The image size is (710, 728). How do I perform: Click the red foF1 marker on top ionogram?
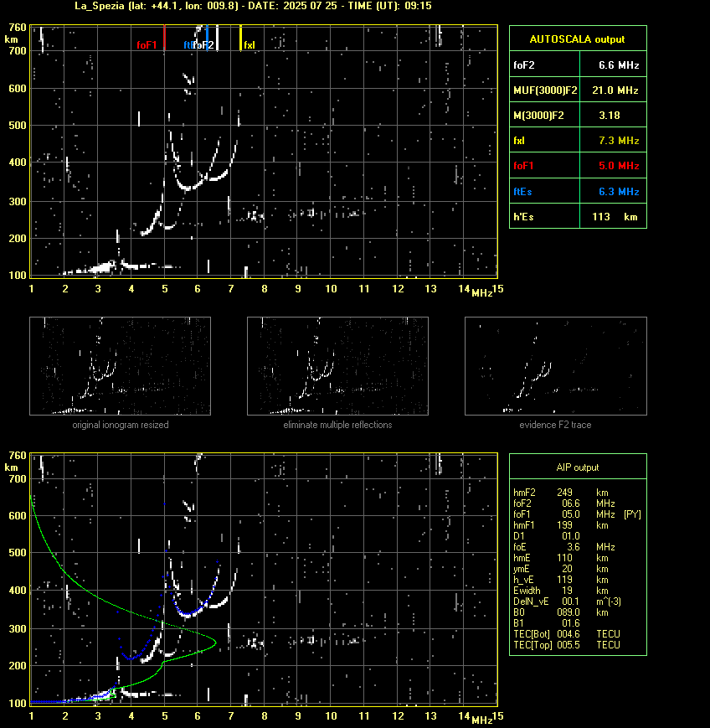tap(164, 37)
